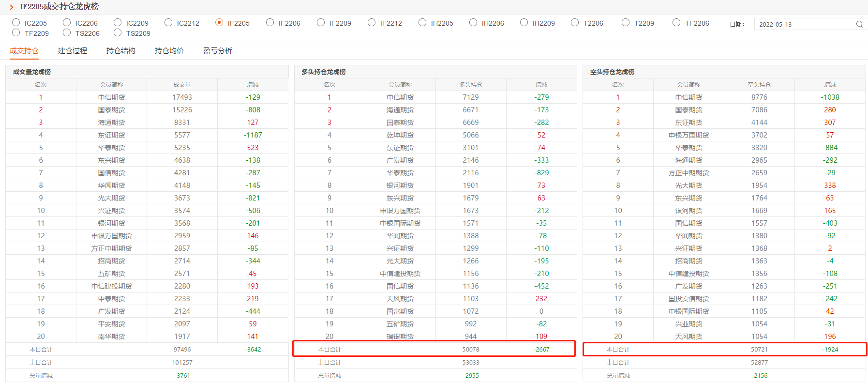
Task: Click the 成交持仓 active tab
Action: tap(24, 51)
